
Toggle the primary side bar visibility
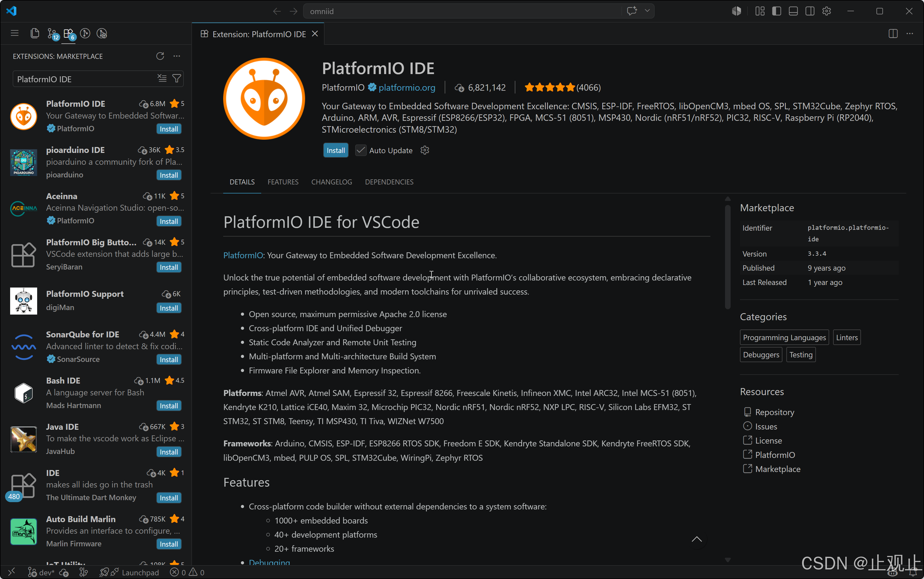coord(776,11)
